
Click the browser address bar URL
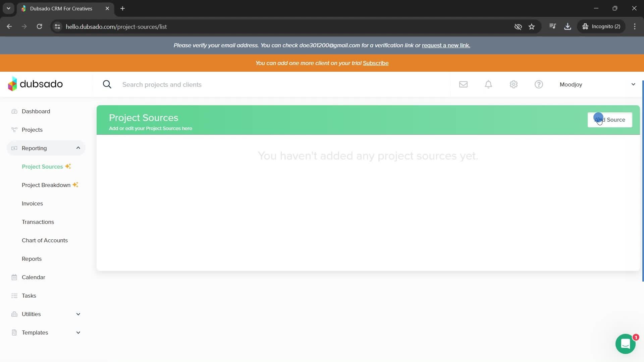[116, 26]
